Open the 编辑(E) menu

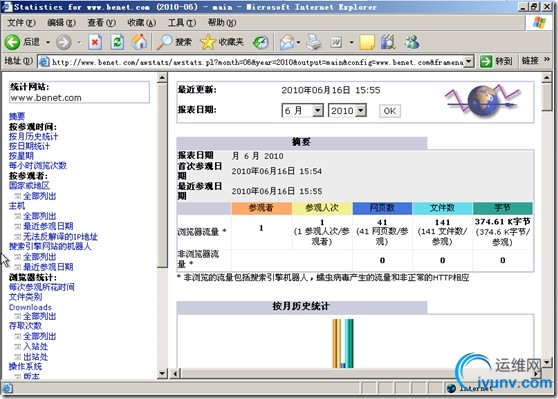62,23
